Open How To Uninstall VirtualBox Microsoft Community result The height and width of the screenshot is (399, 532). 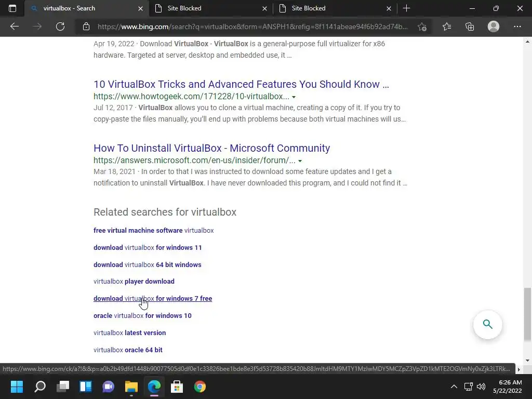(x=212, y=148)
